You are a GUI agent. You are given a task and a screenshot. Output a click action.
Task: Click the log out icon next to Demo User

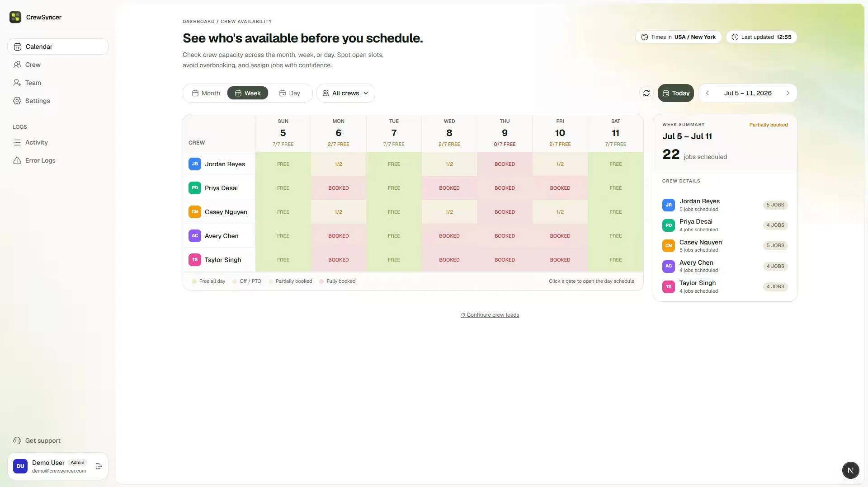(x=99, y=466)
